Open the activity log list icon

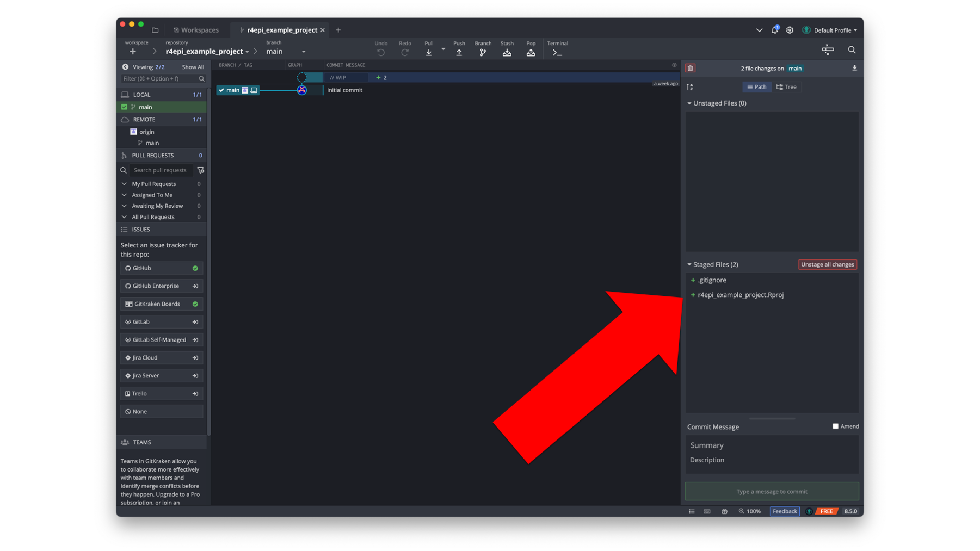(x=692, y=511)
